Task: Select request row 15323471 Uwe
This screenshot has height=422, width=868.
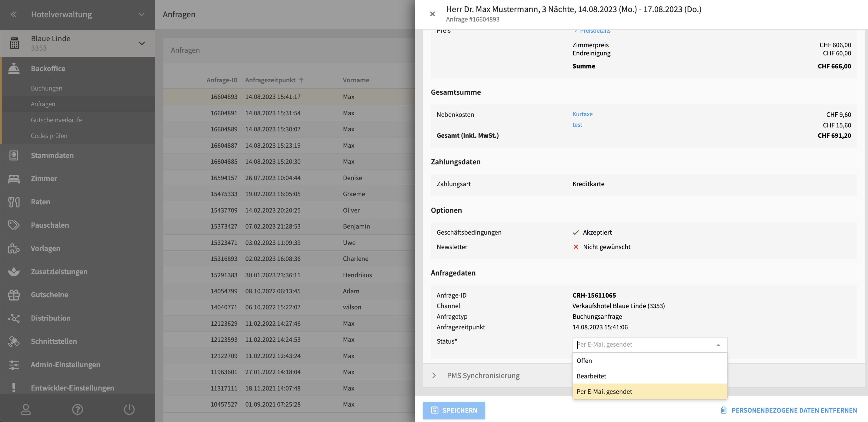Action: 289,242
